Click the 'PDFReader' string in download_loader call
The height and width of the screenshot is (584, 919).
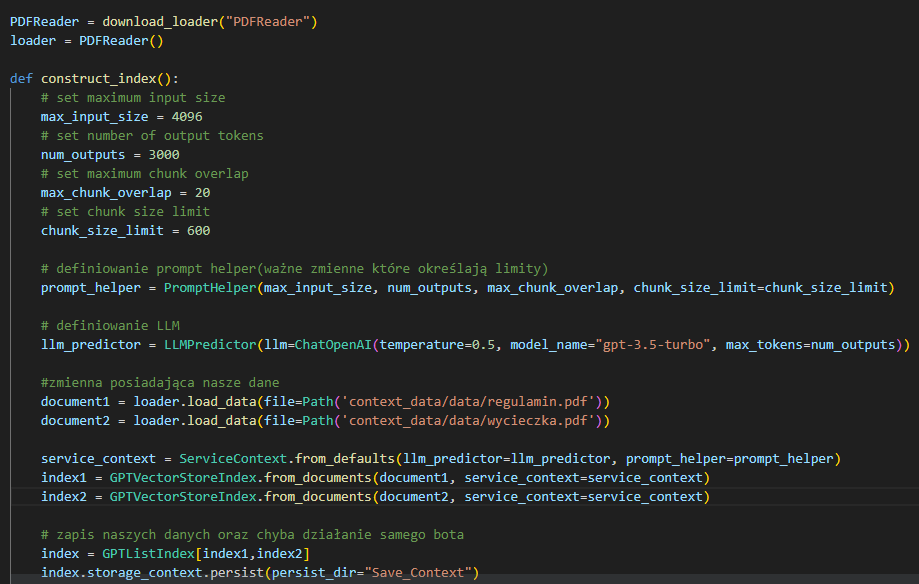tap(268, 22)
